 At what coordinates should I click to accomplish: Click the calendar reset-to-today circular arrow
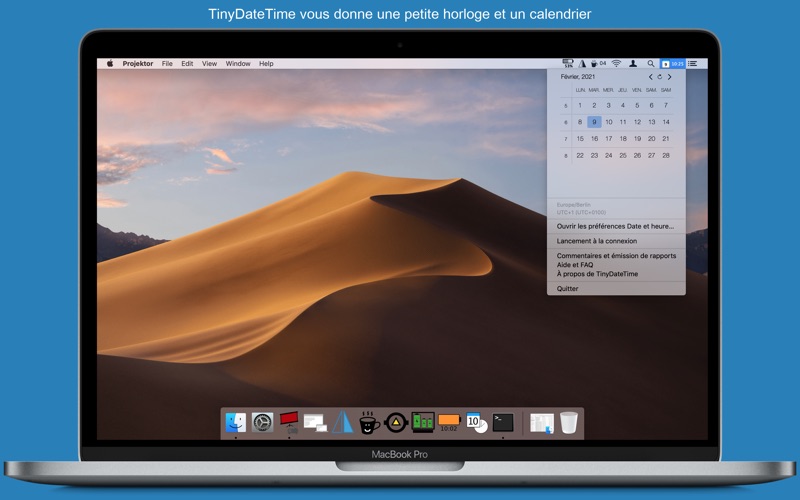click(659, 77)
